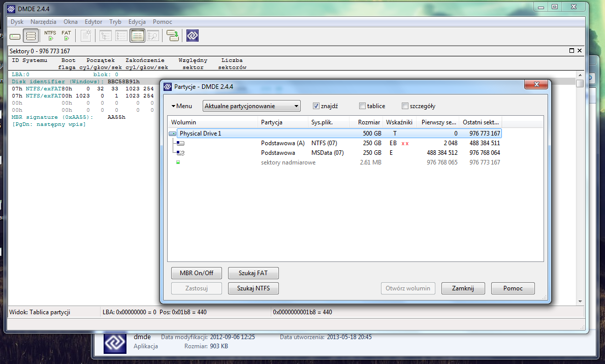This screenshot has width=605, height=364.
Task: Click 'Widok: Tablica partycji' status text
Action: point(40,312)
